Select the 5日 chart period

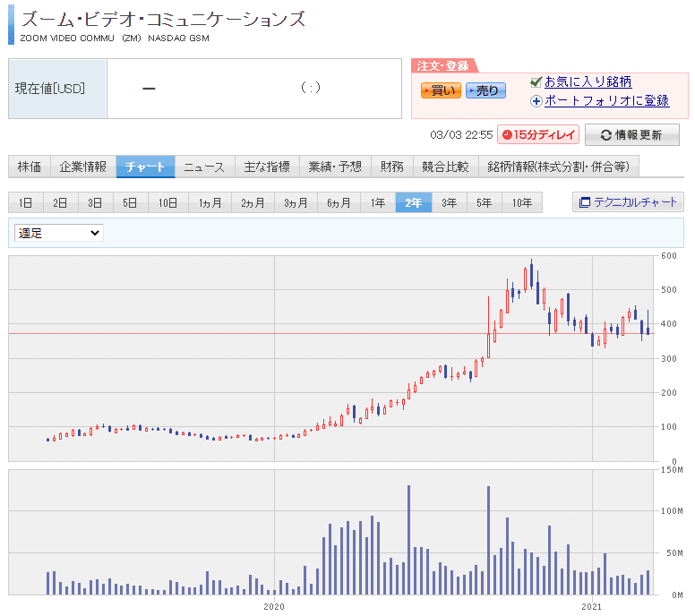[x=131, y=202]
